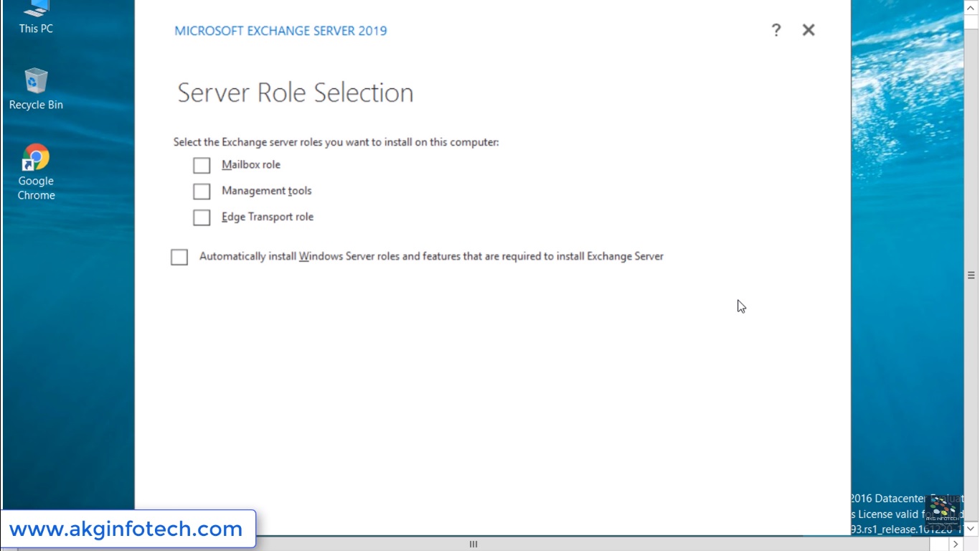Click the Microsoft Exchange Server 2019 title
980x551 pixels.
281,31
